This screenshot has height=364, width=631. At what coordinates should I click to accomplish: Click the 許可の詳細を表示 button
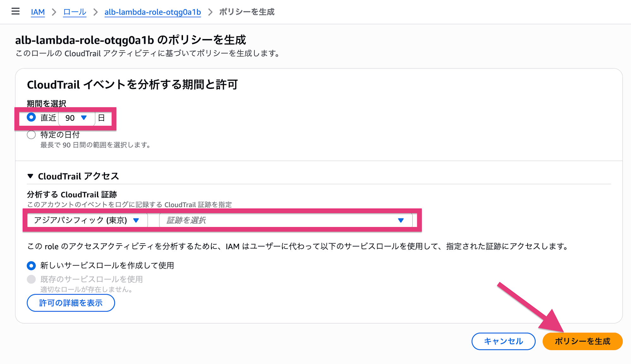coord(71,303)
